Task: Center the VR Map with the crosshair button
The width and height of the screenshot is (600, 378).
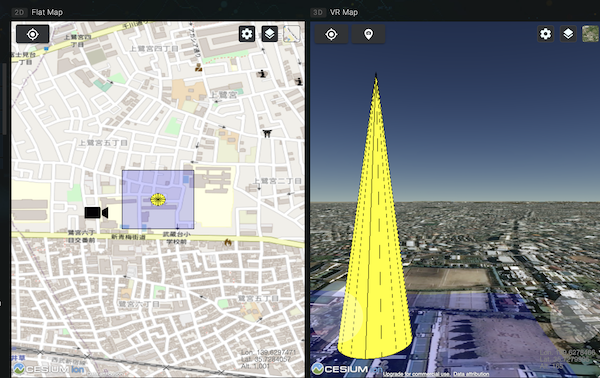Action: (x=331, y=34)
